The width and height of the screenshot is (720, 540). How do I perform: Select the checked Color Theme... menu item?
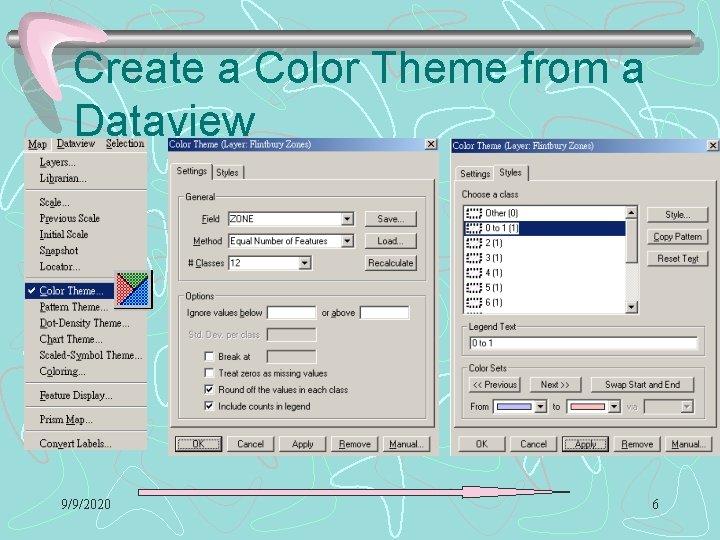coord(70,291)
